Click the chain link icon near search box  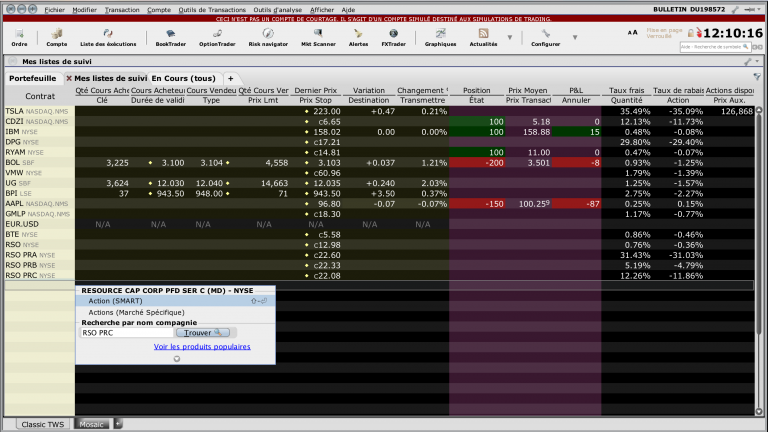[x=757, y=47]
